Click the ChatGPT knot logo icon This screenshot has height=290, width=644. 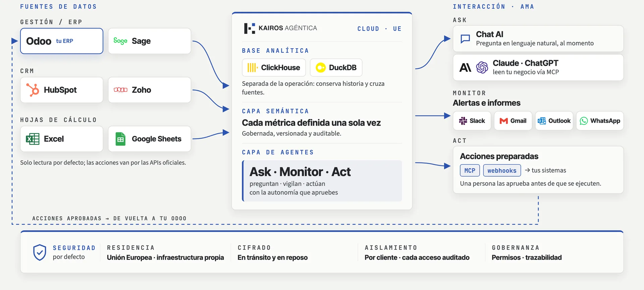(482, 68)
